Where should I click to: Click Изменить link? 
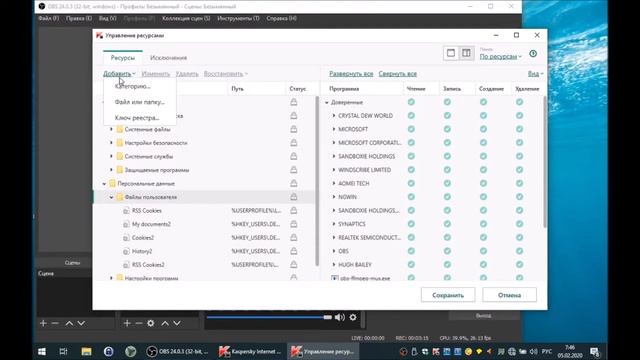[156, 74]
